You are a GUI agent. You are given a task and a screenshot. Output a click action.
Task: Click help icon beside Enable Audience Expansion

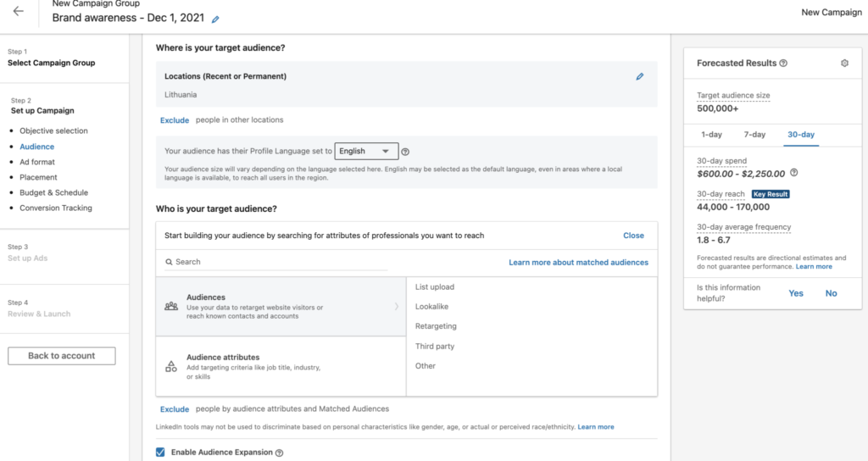pyautogui.click(x=279, y=453)
